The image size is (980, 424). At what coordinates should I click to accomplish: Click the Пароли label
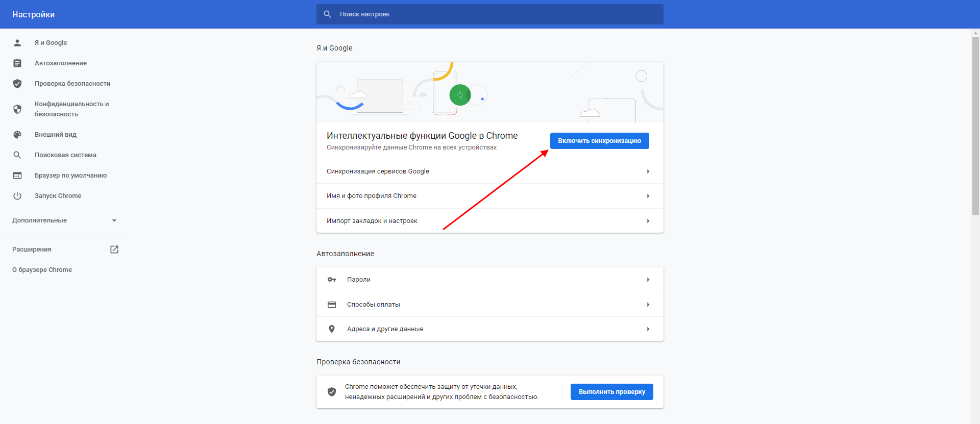[359, 280]
